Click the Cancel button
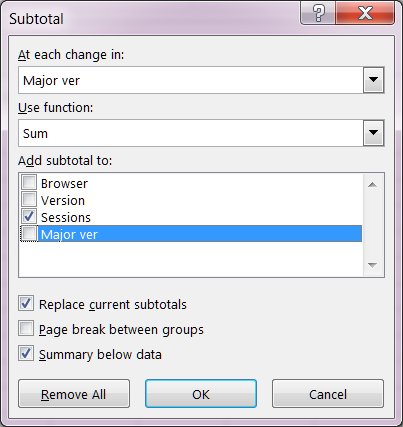This screenshot has height=427, width=403. (328, 394)
